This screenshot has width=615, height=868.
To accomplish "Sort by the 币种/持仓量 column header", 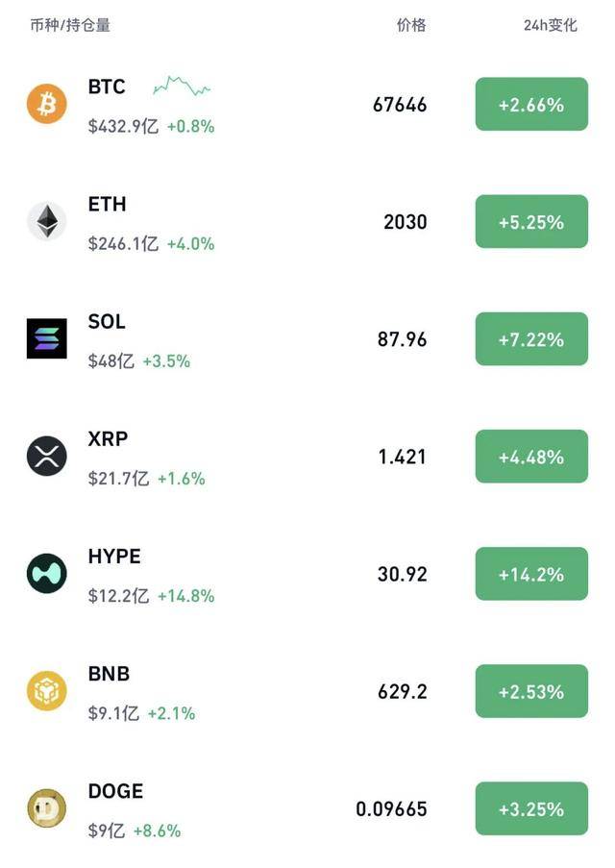I will tap(70, 25).
